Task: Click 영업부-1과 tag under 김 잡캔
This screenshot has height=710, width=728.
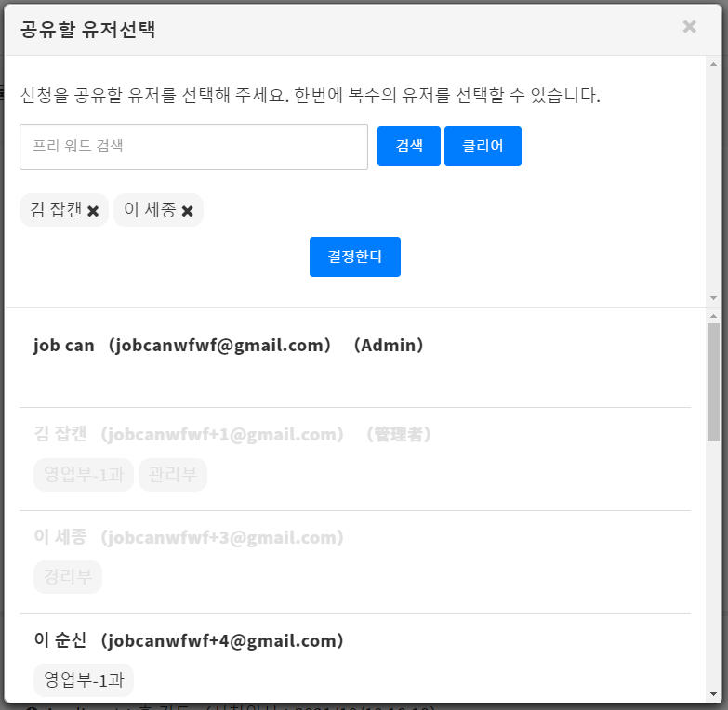Action: pos(84,475)
